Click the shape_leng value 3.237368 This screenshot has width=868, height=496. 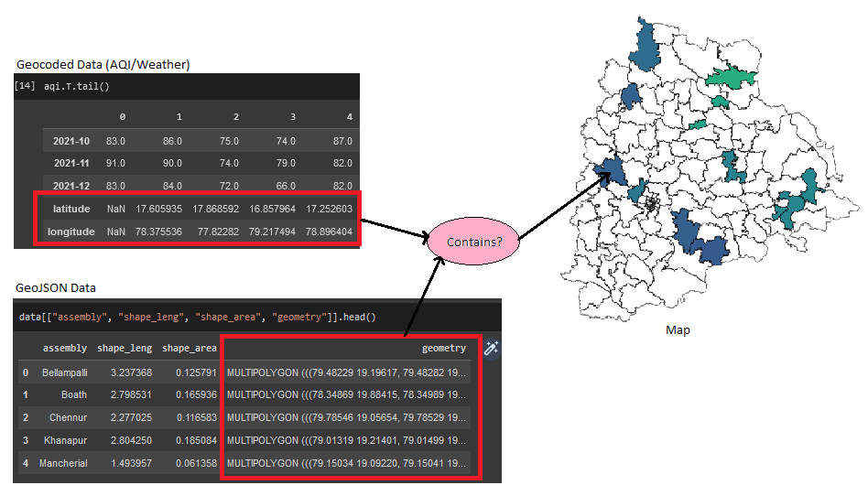click(x=131, y=372)
